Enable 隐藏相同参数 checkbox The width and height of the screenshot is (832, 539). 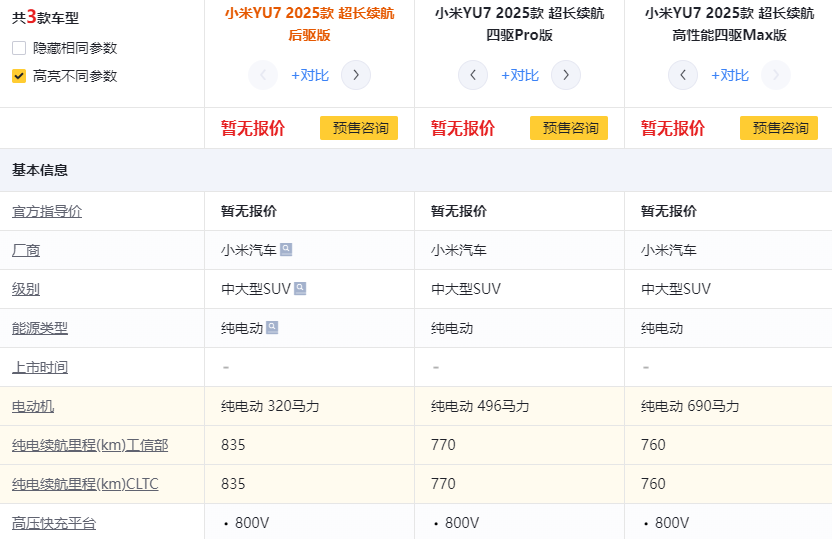pyautogui.click(x=19, y=48)
